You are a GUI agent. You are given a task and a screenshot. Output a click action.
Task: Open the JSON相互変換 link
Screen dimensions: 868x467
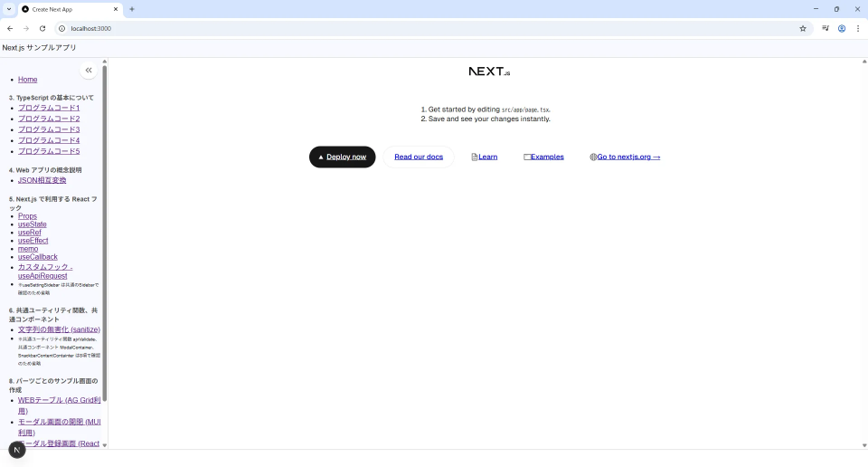[x=42, y=181]
